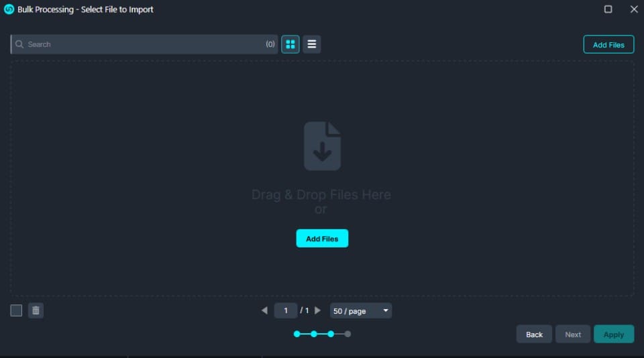The image size is (644, 358).
Task: Click the Add Files button at top right
Action: (x=608, y=45)
